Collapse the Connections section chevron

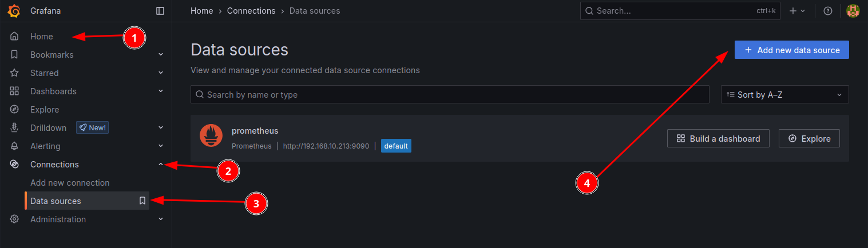click(161, 165)
